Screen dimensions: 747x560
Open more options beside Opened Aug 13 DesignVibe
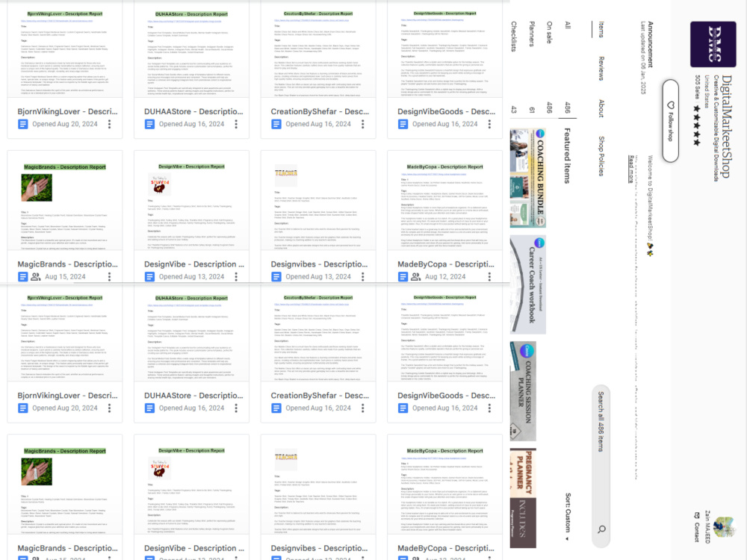(236, 277)
